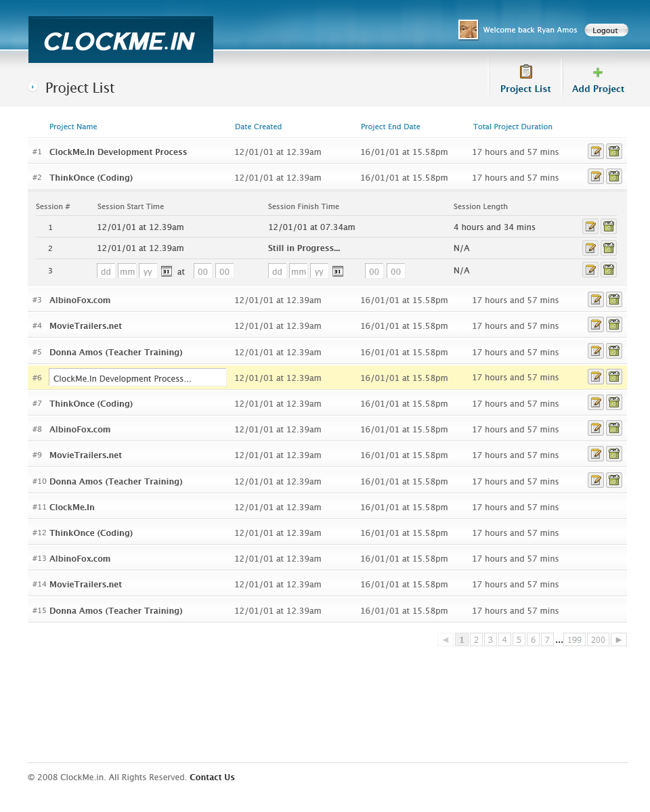Click the edit icon for project #2
This screenshot has width=650, height=812.
point(596,177)
